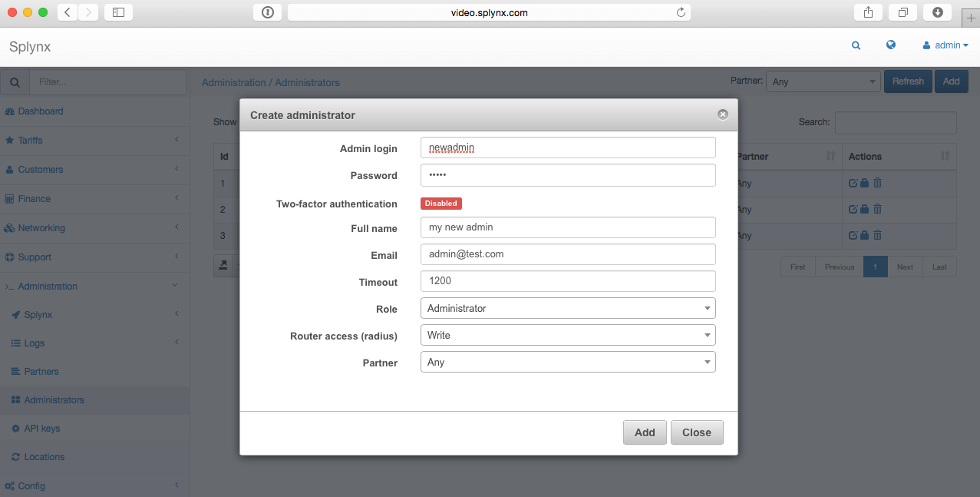980x497 pixels.
Task: Click the Refresh button
Action: tap(907, 81)
